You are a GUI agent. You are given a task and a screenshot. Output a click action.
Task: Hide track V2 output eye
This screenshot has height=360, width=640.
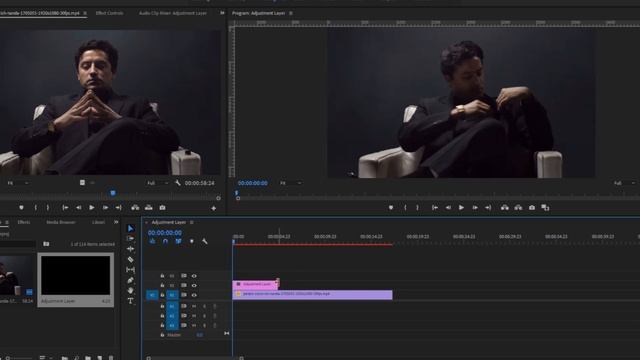194,285
